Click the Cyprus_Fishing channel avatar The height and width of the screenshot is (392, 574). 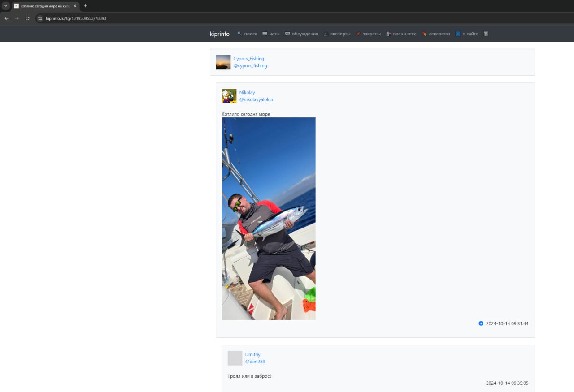(223, 62)
